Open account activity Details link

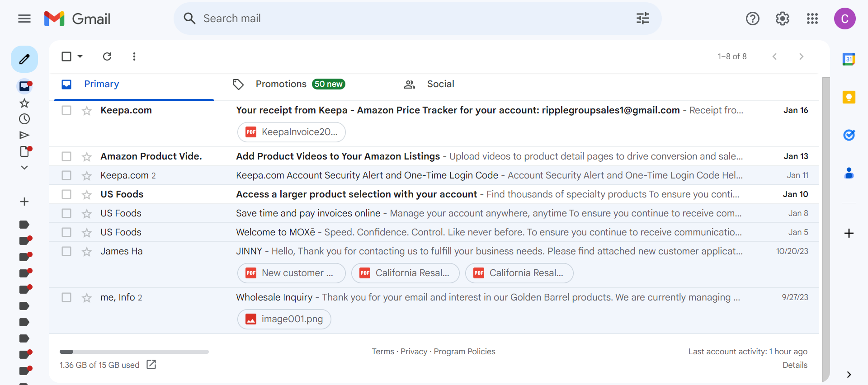click(795, 365)
